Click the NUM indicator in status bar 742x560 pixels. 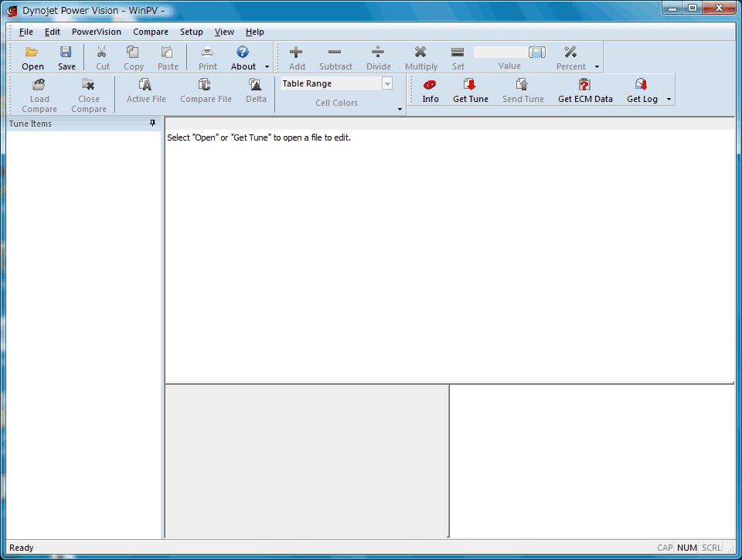[686, 548]
